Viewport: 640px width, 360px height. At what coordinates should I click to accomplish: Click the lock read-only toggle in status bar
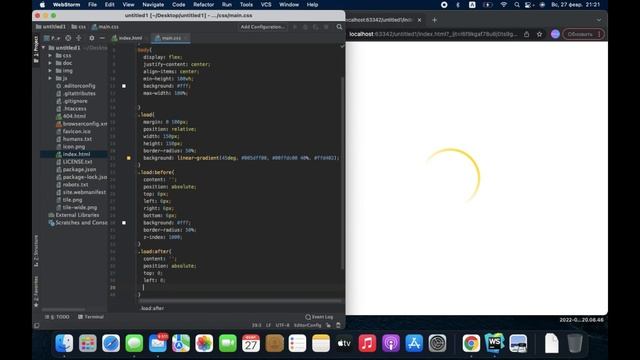pyautogui.click(x=328, y=325)
